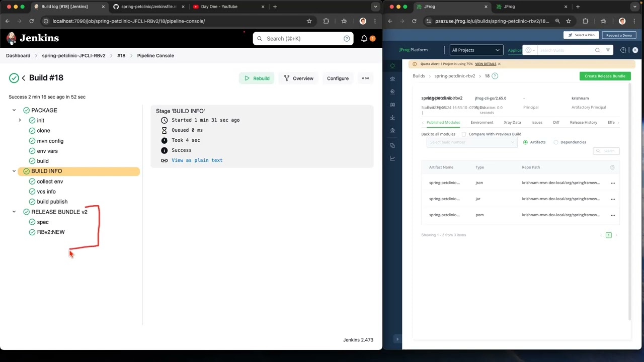Click the Dashboard breadcrumb
Viewport: 644px width, 362px height.
[x=18, y=56]
